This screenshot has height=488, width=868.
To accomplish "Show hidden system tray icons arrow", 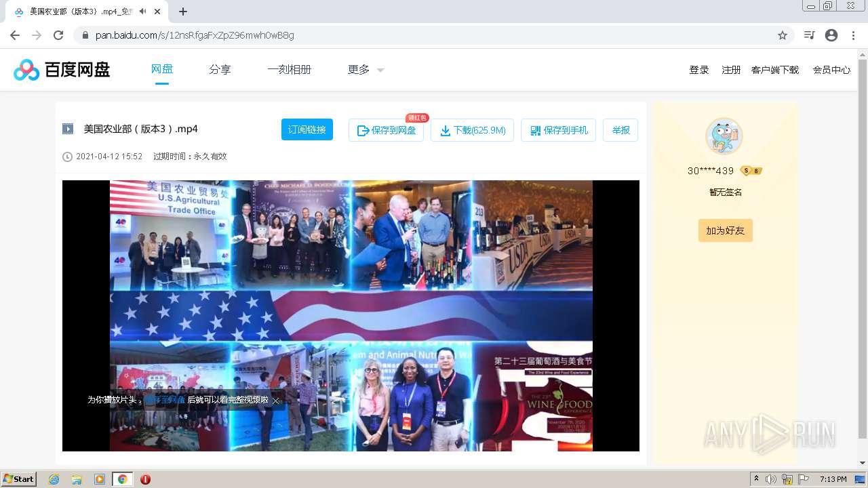I will (x=756, y=479).
